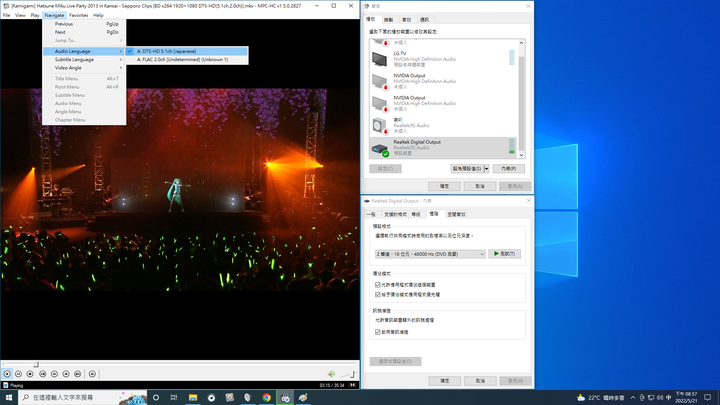Open the notification center icon
Image resolution: width=720 pixels, height=405 pixels.
coord(708,398)
